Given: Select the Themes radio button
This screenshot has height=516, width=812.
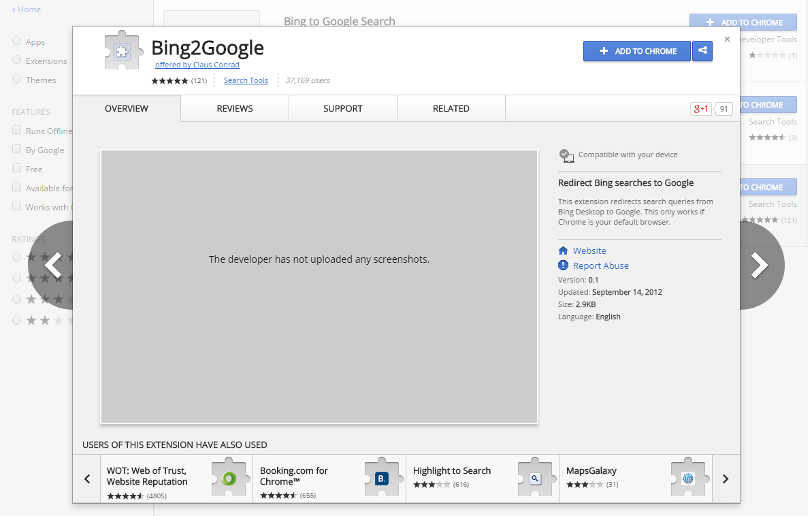Looking at the screenshot, I should (16, 79).
